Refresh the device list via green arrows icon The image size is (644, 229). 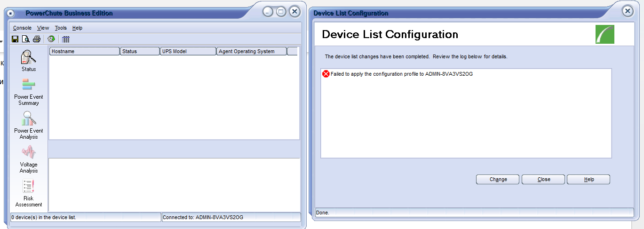[51, 39]
